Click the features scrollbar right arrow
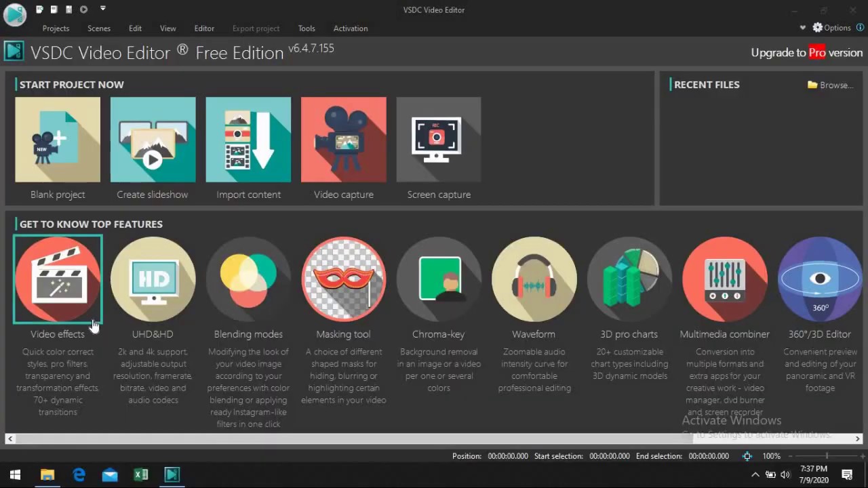The height and width of the screenshot is (488, 868). coord(858,439)
